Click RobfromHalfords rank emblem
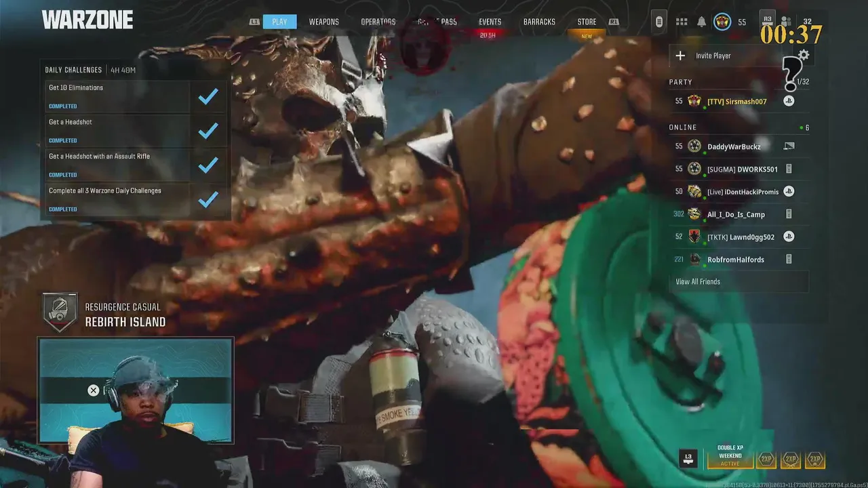The width and height of the screenshot is (868, 488). coord(694,260)
